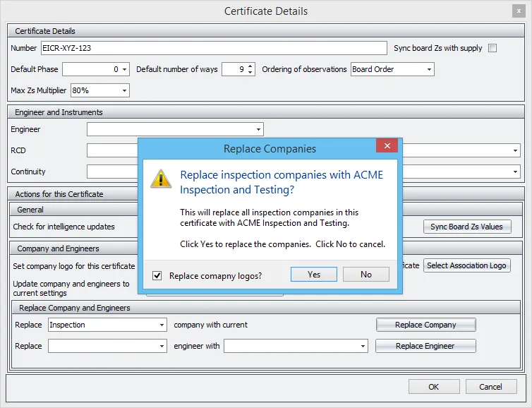
Task: Click the certificate Number input field
Action: pyautogui.click(x=214, y=48)
